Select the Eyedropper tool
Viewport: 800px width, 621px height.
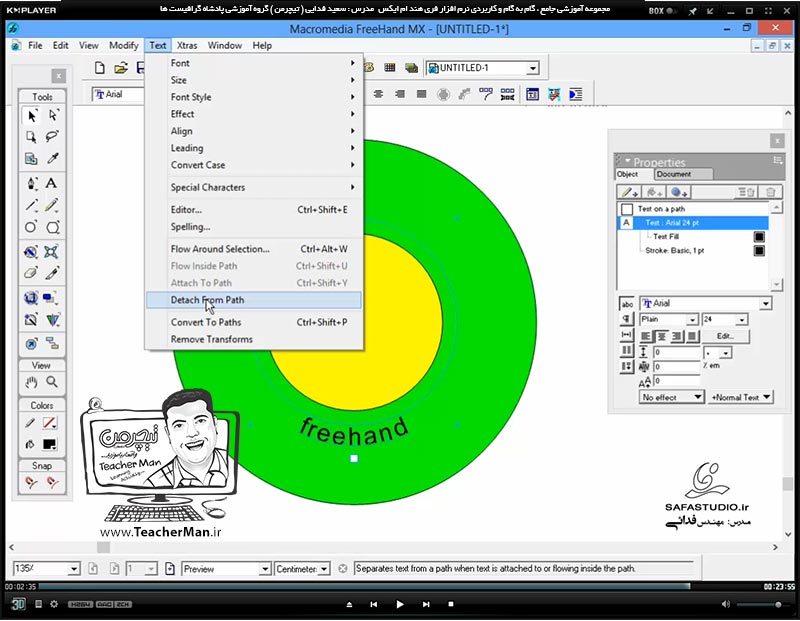[53, 158]
